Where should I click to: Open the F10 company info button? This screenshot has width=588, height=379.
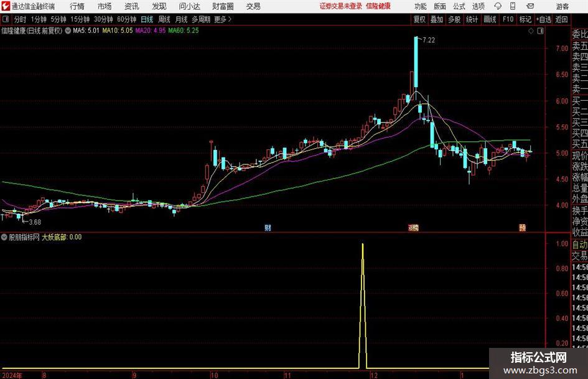point(508,19)
